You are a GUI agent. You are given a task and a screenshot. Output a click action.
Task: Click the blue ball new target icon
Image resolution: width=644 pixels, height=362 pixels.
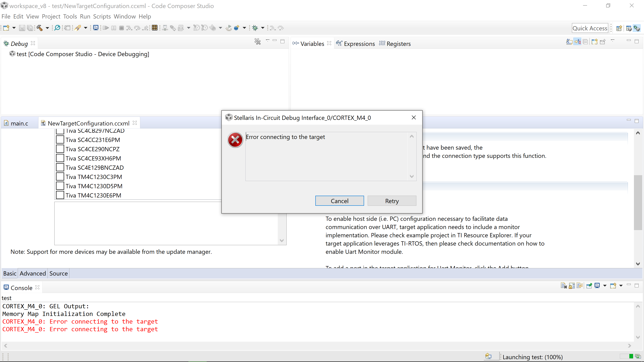[236, 28]
